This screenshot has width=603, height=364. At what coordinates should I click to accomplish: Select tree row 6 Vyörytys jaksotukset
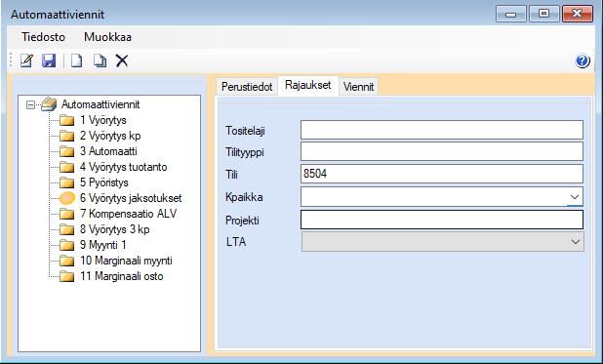click(131, 198)
